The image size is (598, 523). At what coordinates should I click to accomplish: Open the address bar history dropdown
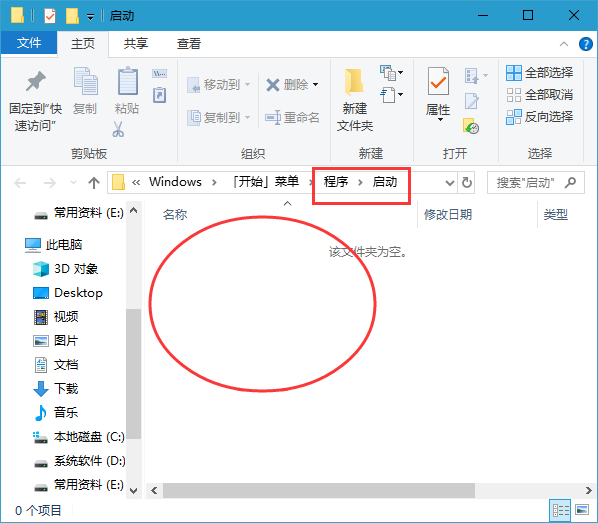pos(450,183)
